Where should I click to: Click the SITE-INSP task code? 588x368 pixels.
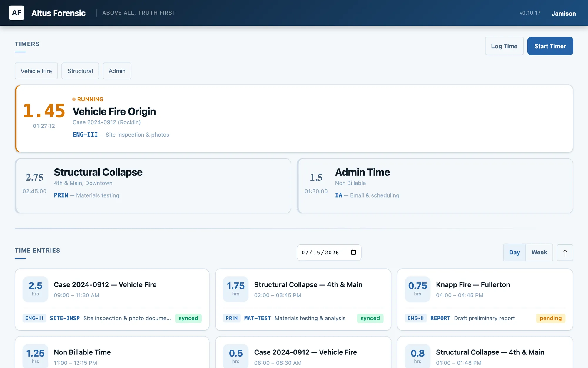pyautogui.click(x=65, y=318)
